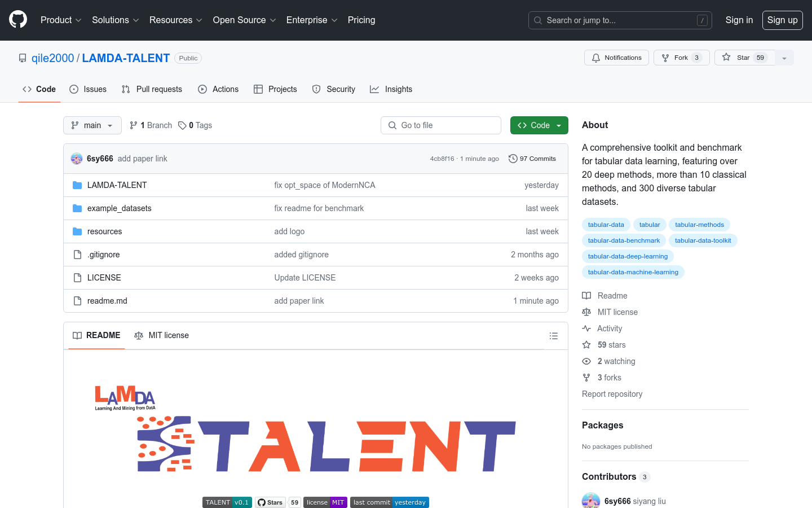812x508 pixels.
Task: Click the Search or jump to field
Action: pos(620,20)
